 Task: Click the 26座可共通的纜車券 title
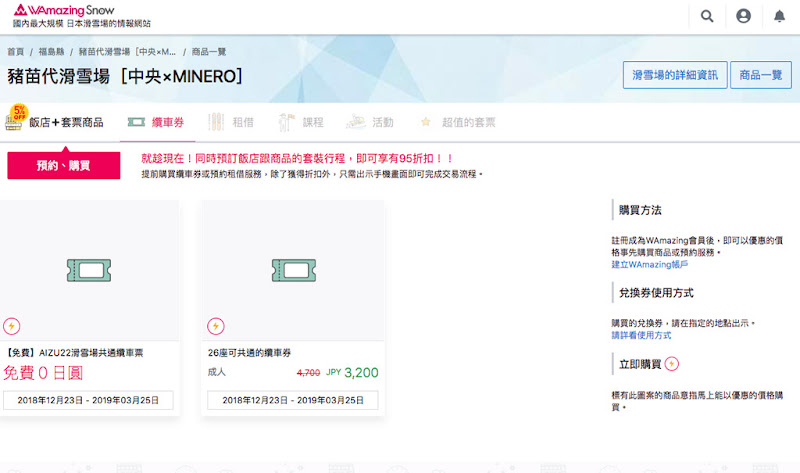249,353
